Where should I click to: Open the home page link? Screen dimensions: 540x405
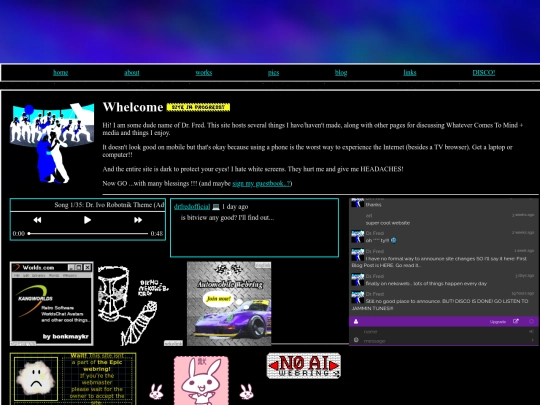pyautogui.click(x=61, y=73)
